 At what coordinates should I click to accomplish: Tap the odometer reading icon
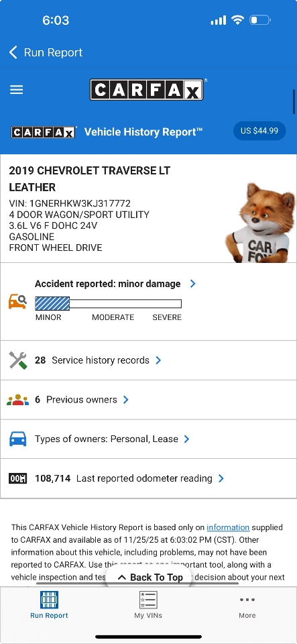tap(17, 478)
